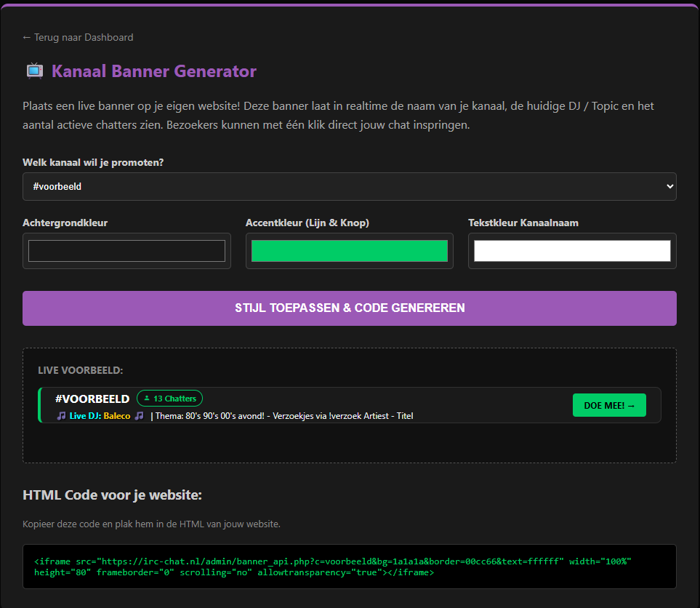Screen dimensions: 700x608
Task: Click the #VOORBEELD channel name in the banner
Action: [x=92, y=399]
